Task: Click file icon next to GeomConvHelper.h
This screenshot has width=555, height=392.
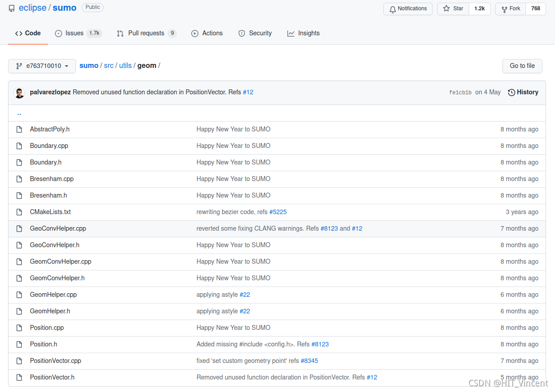Action: tap(19, 278)
